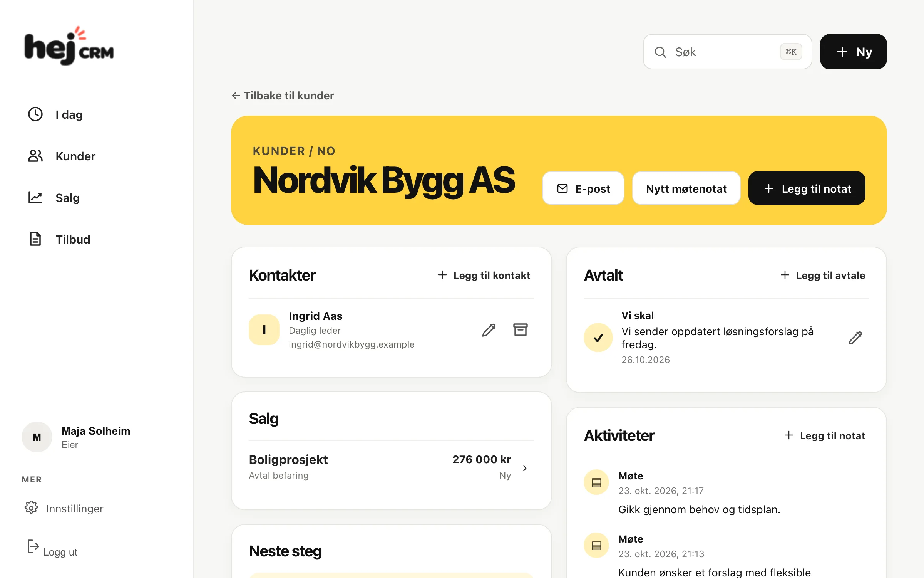Image resolution: width=924 pixels, height=578 pixels.
Task: Open the Tilbud menu item
Action: pyautogui.click(x=59, y=239)
